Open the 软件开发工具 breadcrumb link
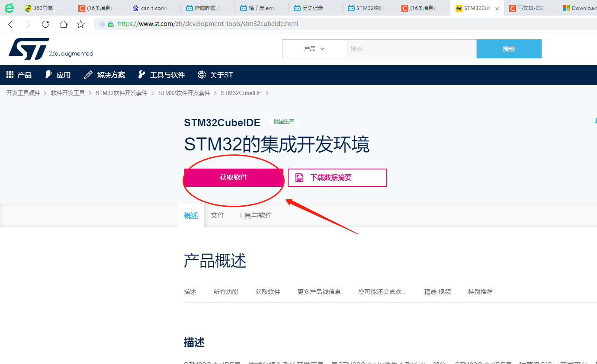 tap(68, 93)
